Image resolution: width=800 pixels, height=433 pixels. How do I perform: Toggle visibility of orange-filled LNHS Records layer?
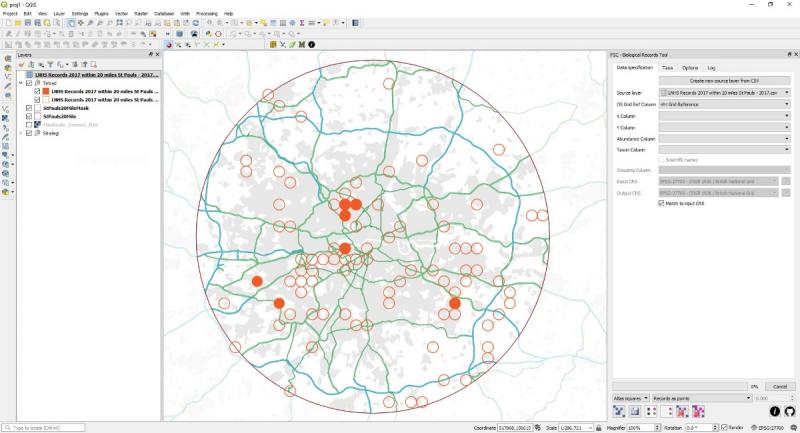(x=37, y=91)
